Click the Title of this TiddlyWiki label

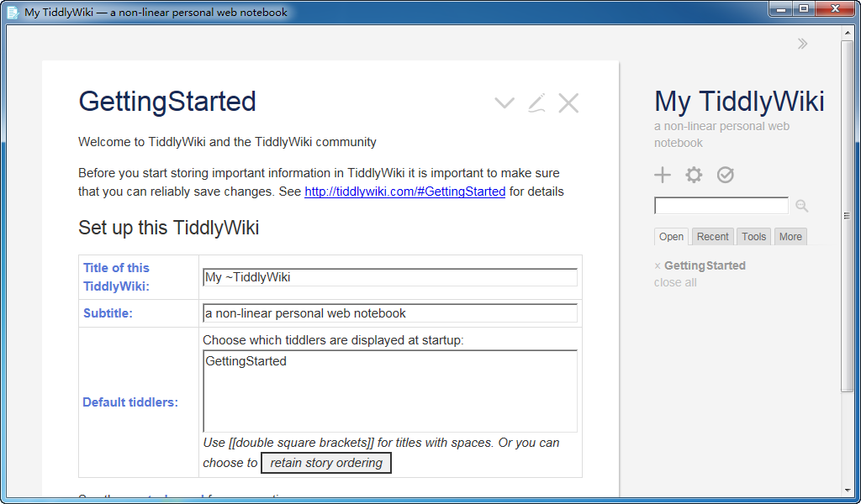tap(116, 277)
